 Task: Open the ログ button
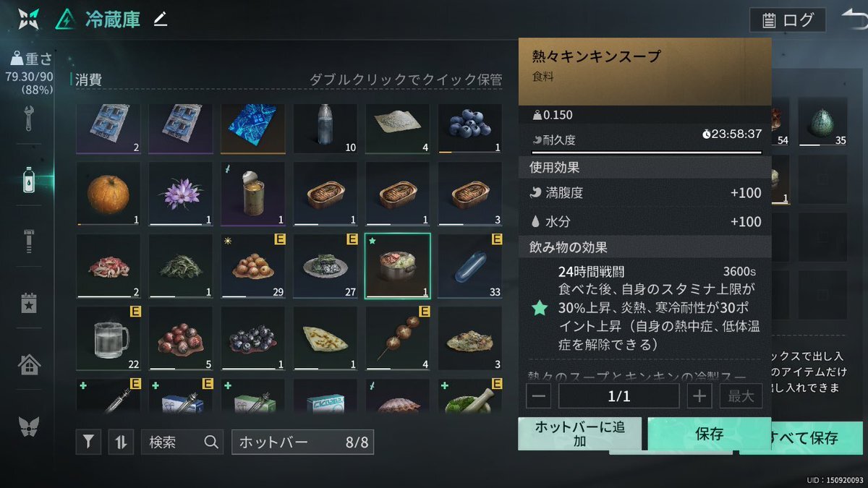(x=788, y=20)
